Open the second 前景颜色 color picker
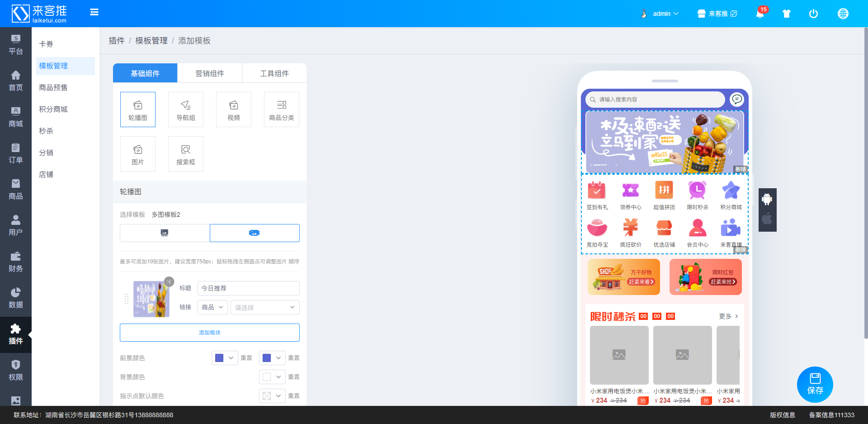The width and height of the screenshot is (868, 424). [x=272, y=358]
